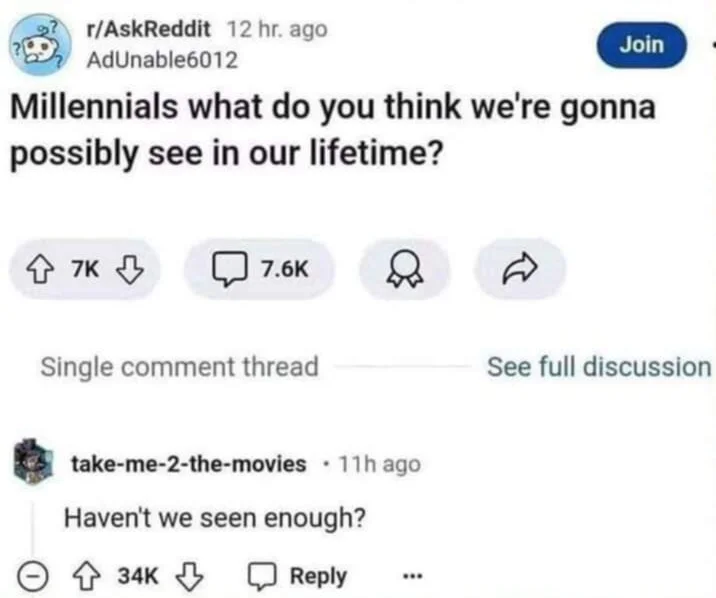This screenshot has width=716, height=598.
Task: Upvote the take-me-2-the-movies comment
Action: click(x=90, y=576)
